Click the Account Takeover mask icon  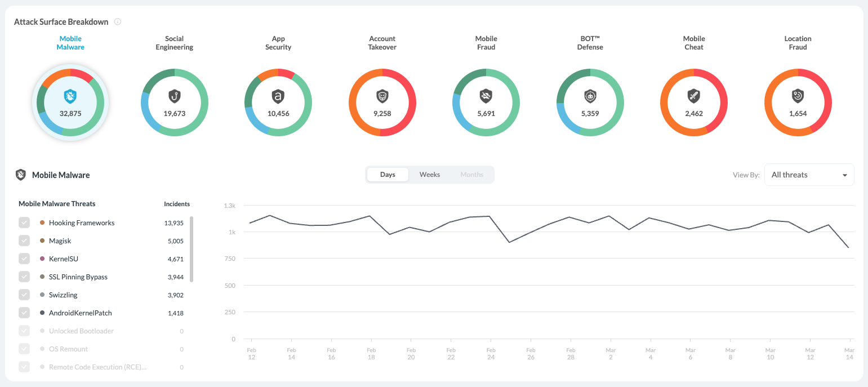382,96
